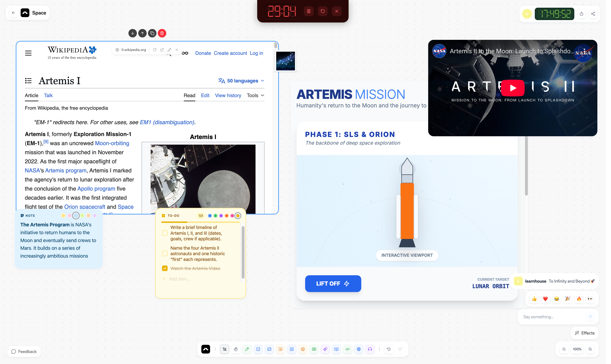Set the note color to pink
The height and width of the screenshot is (364, 611).
[x=69, y=215]
